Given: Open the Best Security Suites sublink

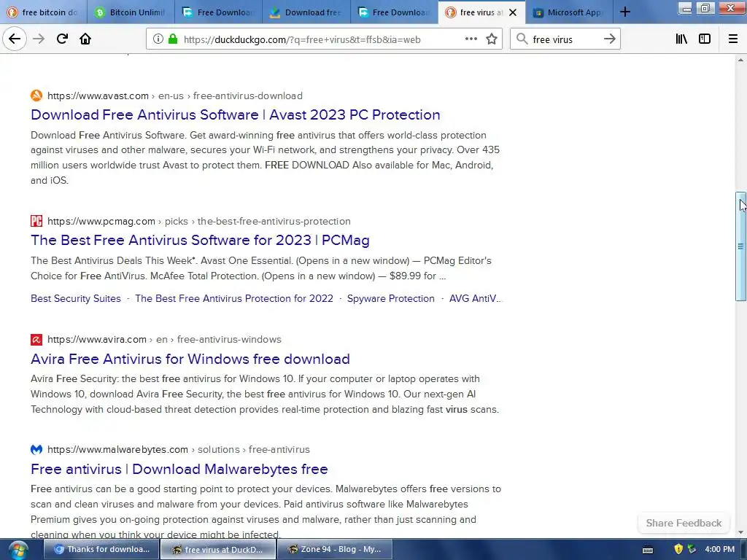Looking at the screenshot, I should (x=76, y=298).
